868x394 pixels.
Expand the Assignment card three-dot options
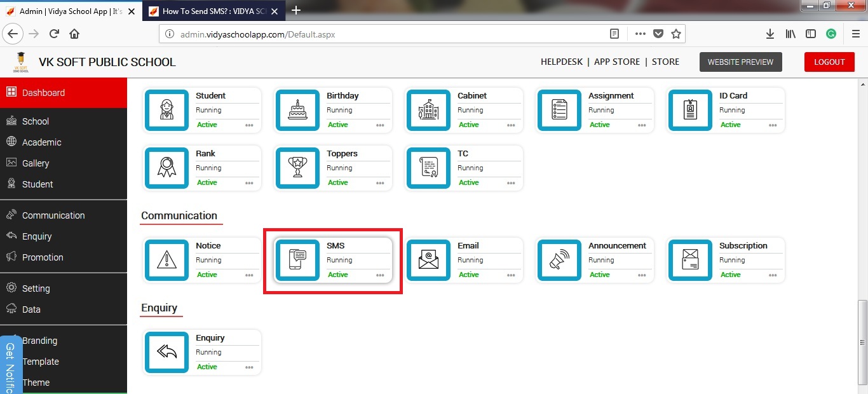point(642,125)
